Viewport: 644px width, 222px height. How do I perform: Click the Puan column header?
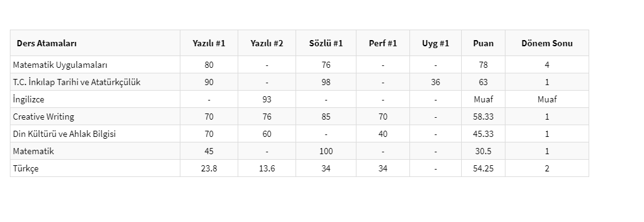tap(483, 43)
